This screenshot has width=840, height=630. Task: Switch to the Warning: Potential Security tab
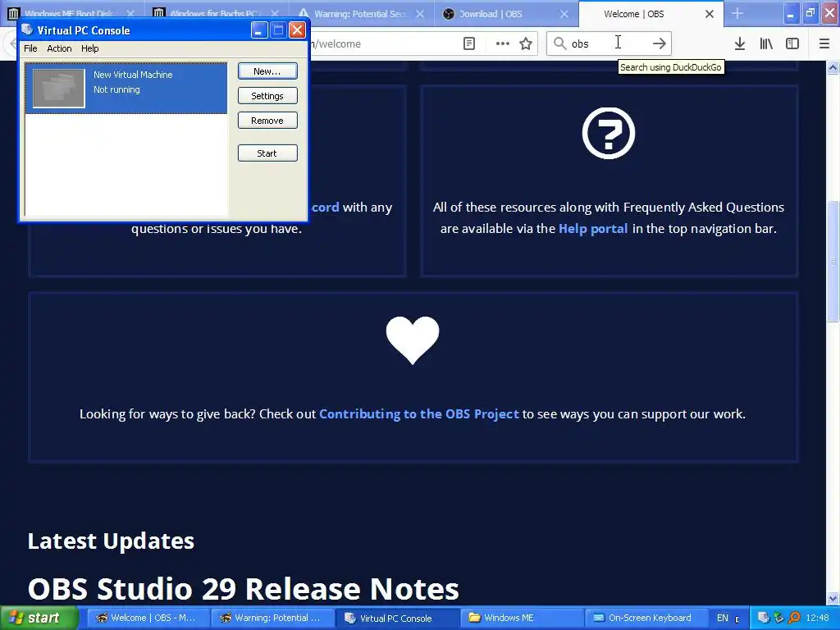click(x=360, y=14)
